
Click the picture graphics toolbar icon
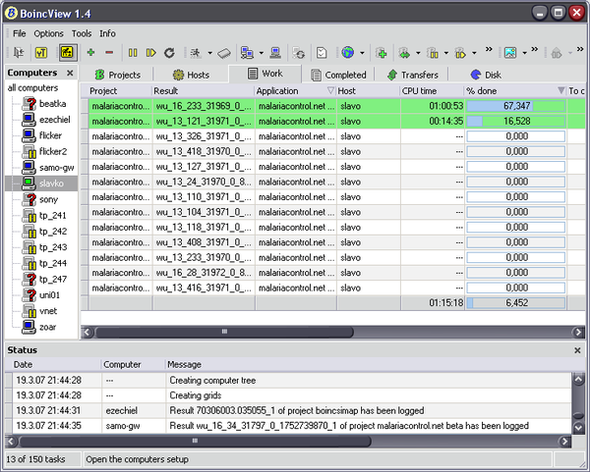(510, 53)
